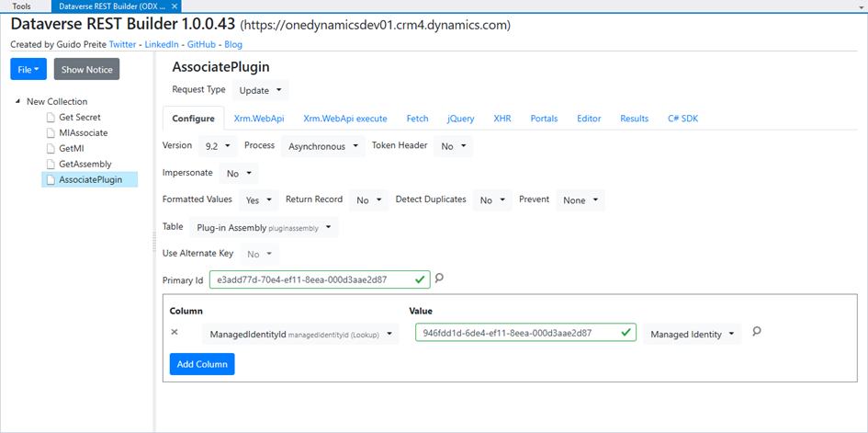Open the tab list arrow at top right
Screen dimensions: 868x433
coord(862,7)
